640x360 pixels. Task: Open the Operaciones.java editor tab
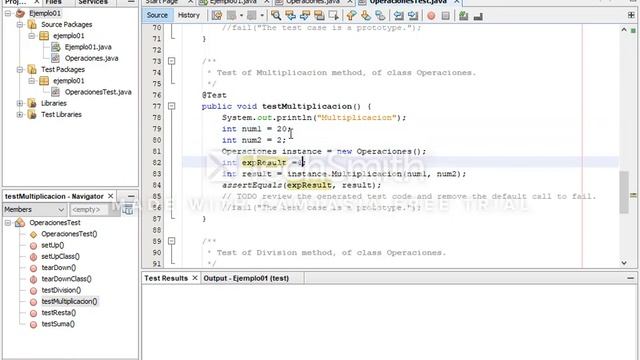point(312,2)
